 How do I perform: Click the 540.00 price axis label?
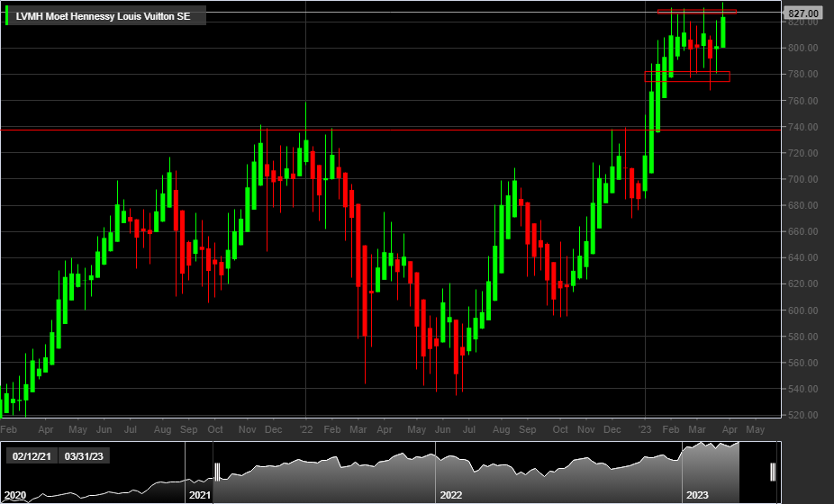tap(803, 389)
